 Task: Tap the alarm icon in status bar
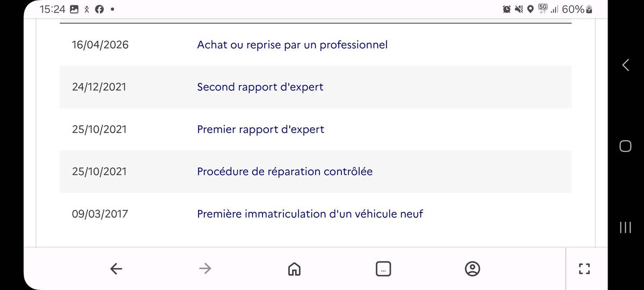507,9
